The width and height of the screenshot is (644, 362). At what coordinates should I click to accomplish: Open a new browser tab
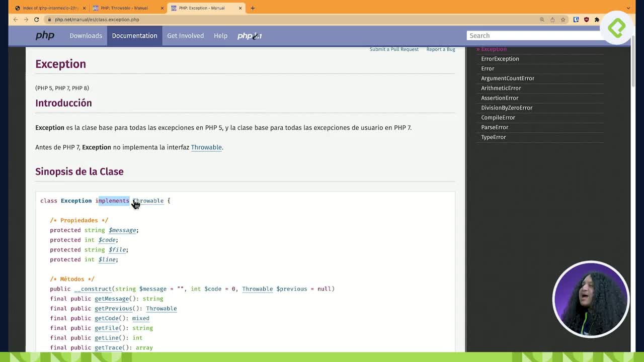pos(253,8)
